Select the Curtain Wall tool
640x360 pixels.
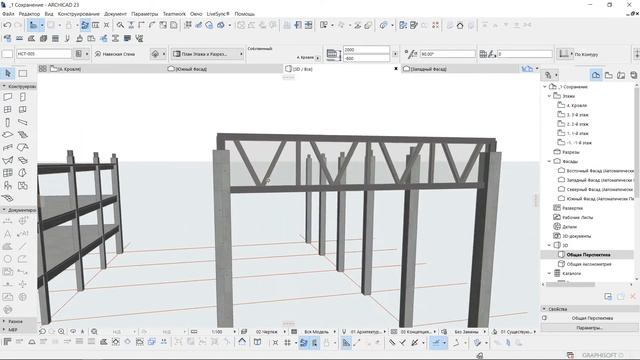(x=8, y=173)
